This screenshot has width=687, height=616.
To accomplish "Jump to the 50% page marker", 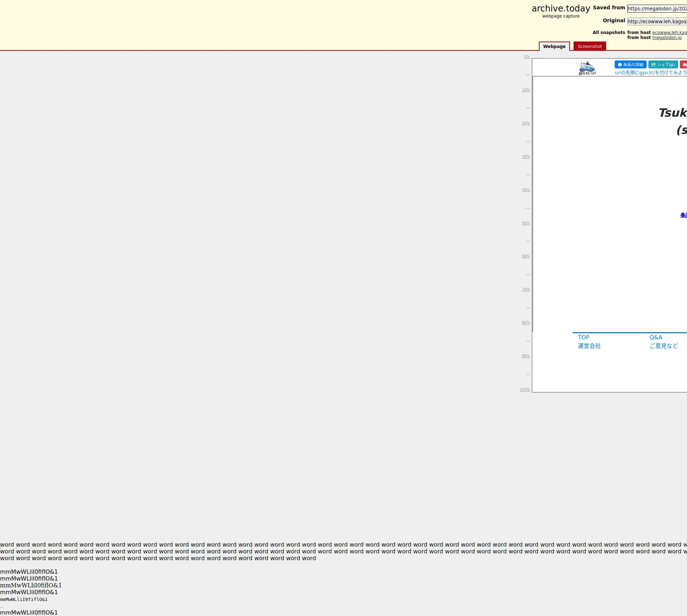I will pos(526,223).
